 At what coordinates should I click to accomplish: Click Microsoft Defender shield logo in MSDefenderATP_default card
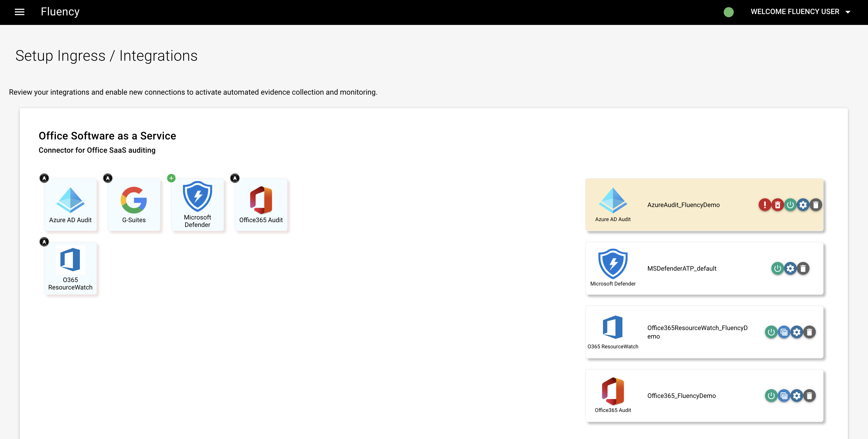pyautogui.click(x=613, y=264)
